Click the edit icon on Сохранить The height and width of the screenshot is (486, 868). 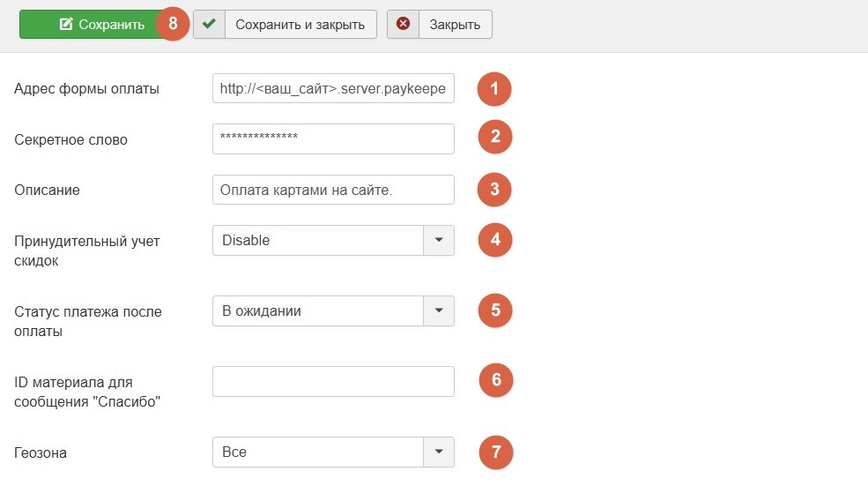coord(66,25)
